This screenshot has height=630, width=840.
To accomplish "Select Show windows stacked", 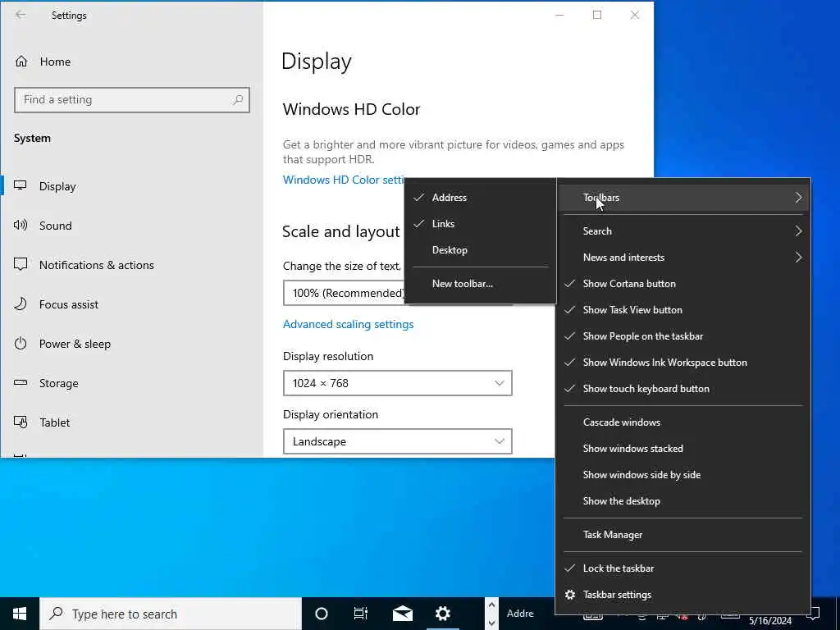I will pyautogui.click(x=683, y=449).
